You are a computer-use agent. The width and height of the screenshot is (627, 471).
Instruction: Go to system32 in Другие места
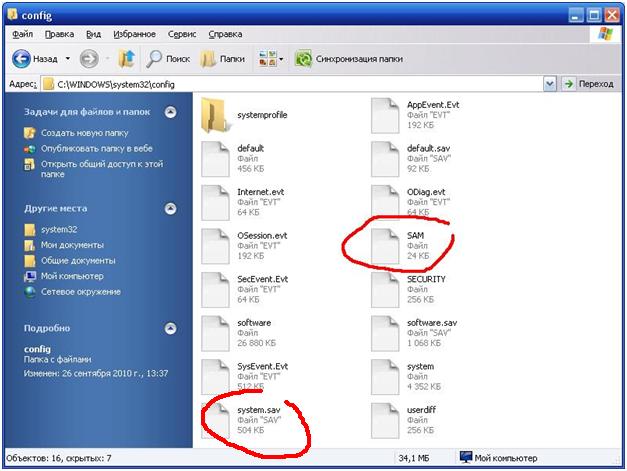pyautogui.click(x=59, y=230)
